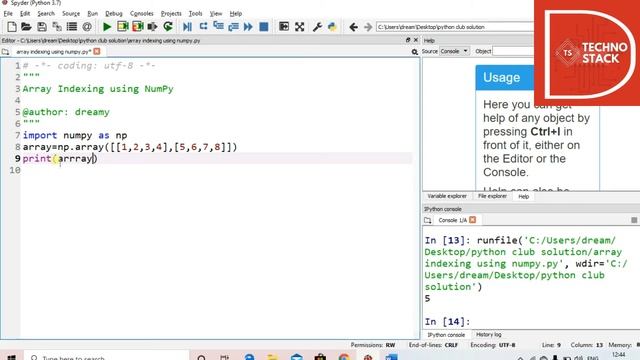The height and width of the screenshot is (360, 640).
Task: Browse console tabs icon
Action: (427, 220)
